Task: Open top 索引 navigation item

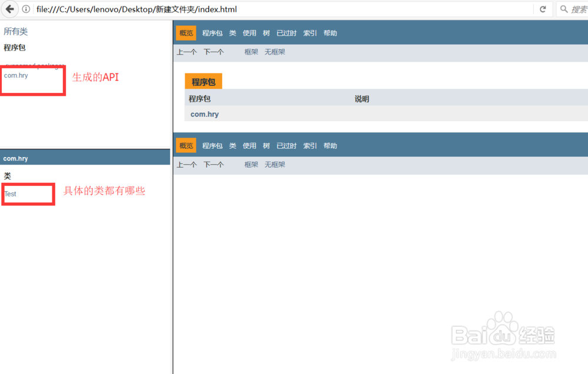Action: 310,33
